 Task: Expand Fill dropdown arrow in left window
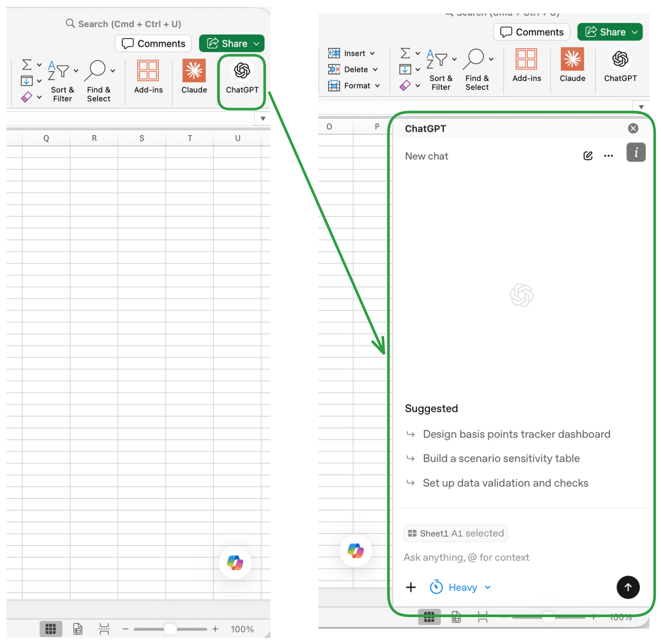point(39,81)
